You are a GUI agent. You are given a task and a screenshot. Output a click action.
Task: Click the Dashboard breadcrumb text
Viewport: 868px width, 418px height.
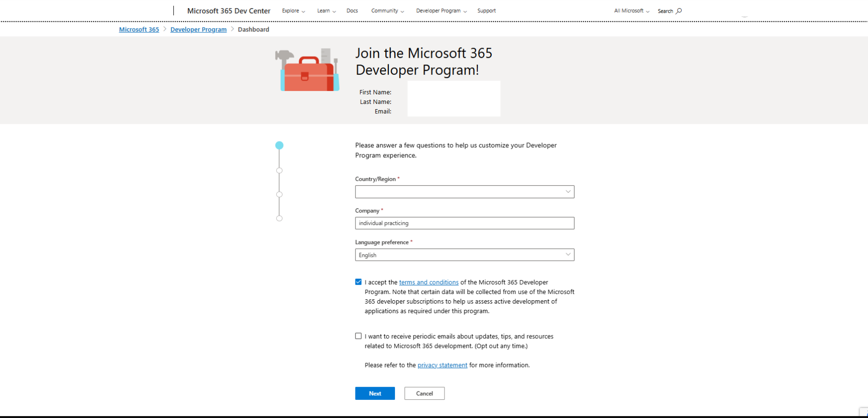253,30
